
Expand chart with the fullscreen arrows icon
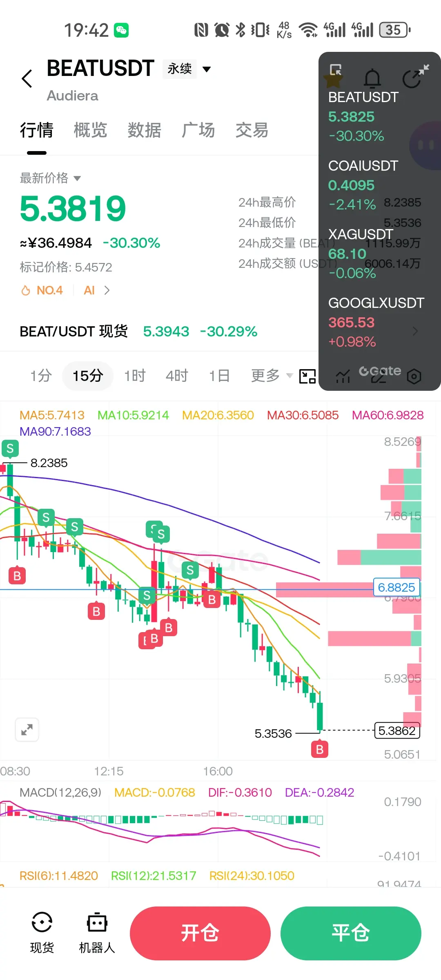[x=27, y=730]
